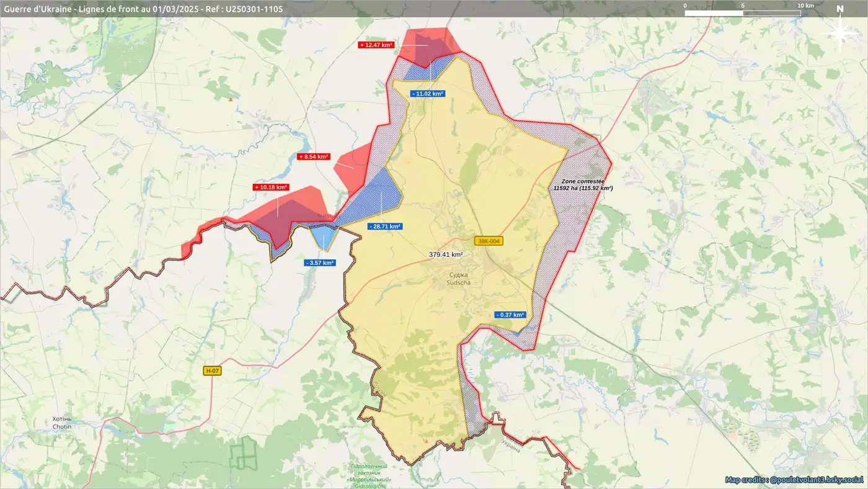This screenshot has width=868, height=489.
Task: Select the - 28.71 km² loss label
Action: 384,227
